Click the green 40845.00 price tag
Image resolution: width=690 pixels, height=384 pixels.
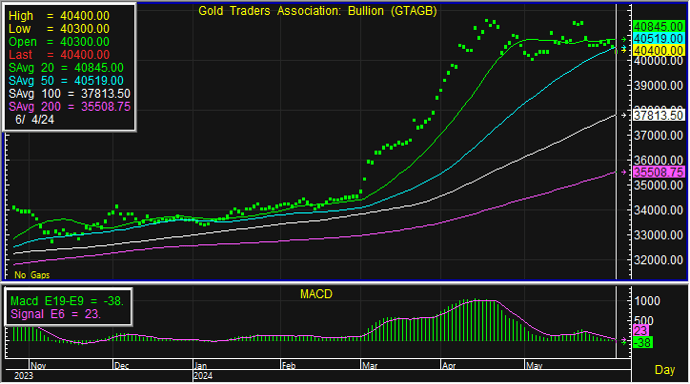point(658,27)
